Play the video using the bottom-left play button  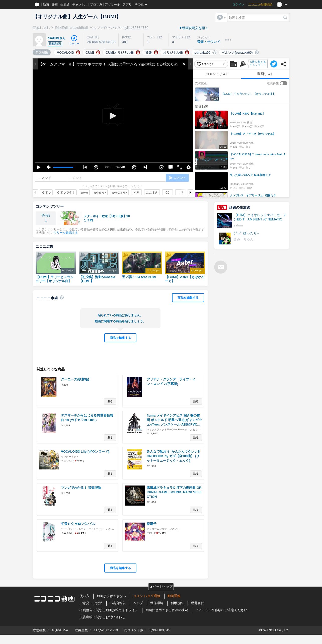point(38,167)
